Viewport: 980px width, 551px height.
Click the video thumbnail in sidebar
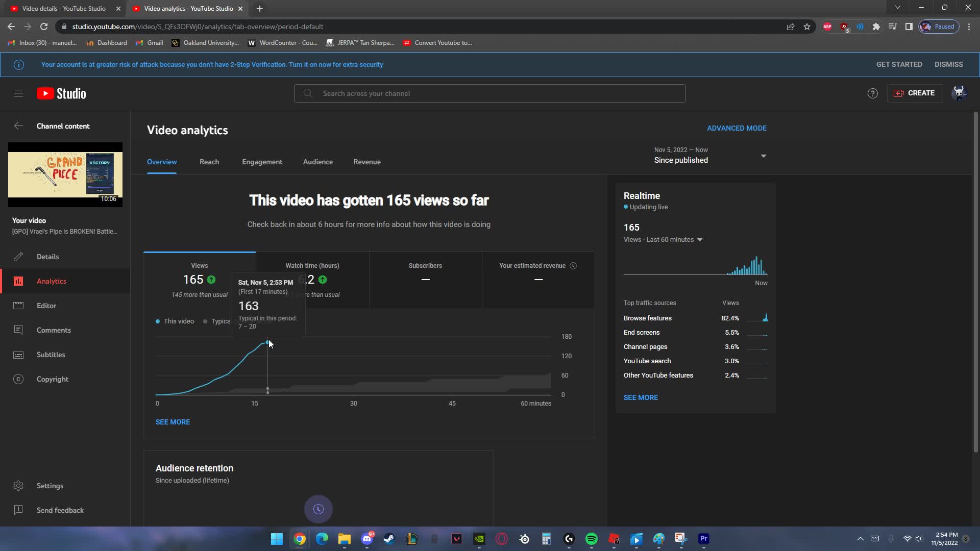click(65, 174)
